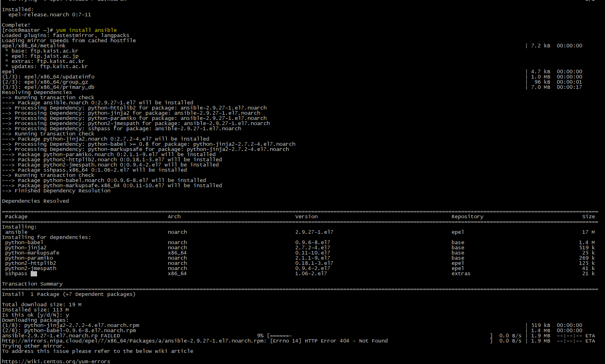The width and height of the screenshot is (605, 364).
Task: Select size '17 M' of ansible row
Action: (x=589, y=232)
